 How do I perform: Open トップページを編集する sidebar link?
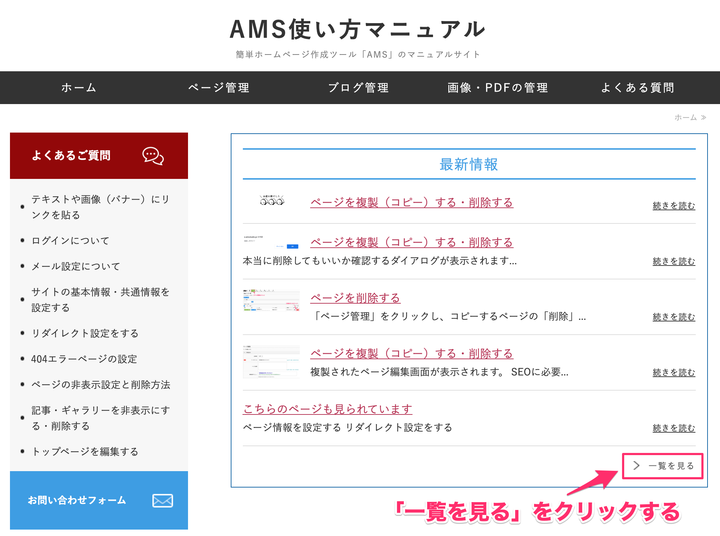pos(85,452)
